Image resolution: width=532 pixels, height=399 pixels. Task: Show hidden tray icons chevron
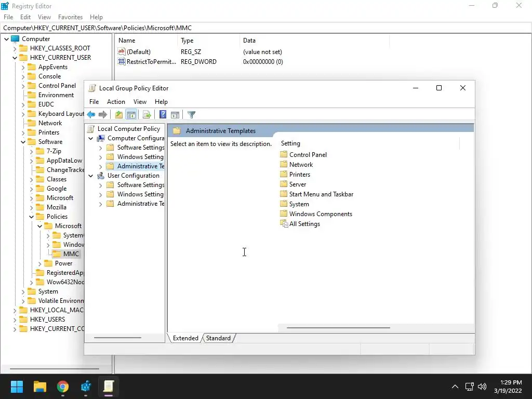(x=455, y=387)
